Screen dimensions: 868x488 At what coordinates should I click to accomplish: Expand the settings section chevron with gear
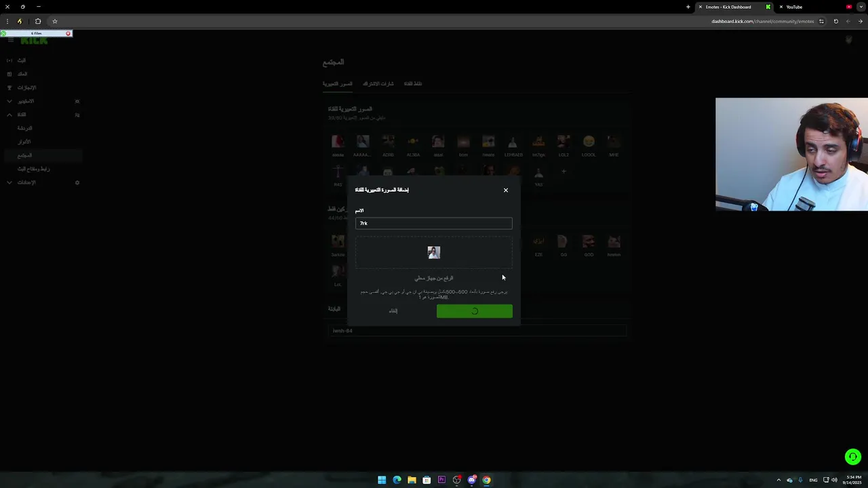pyautogui.click(x=9, y=182)
